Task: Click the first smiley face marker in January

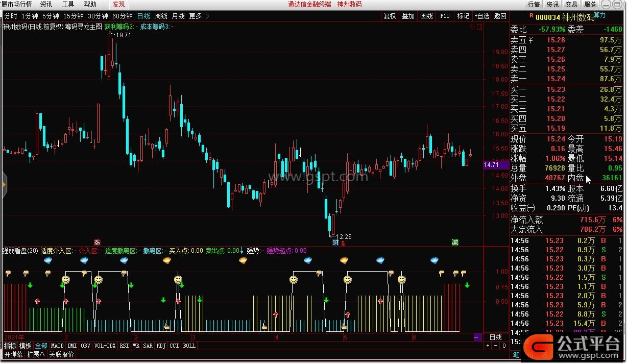Action: click(65, 279)
